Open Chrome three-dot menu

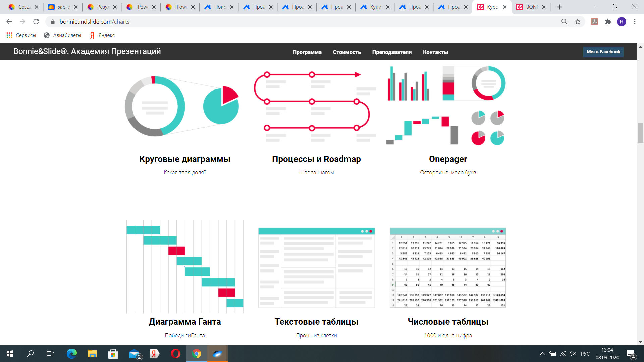(635, 22)
